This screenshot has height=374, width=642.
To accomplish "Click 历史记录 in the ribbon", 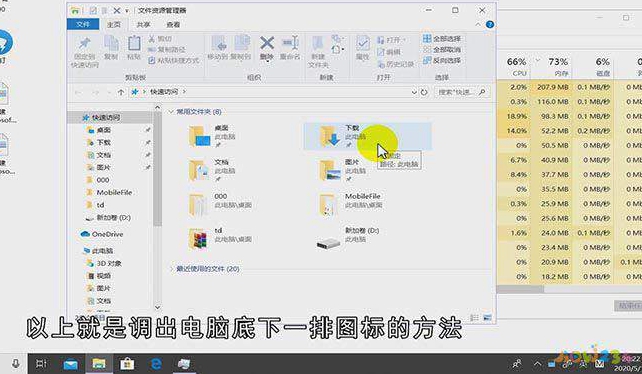I will point(396,64).
